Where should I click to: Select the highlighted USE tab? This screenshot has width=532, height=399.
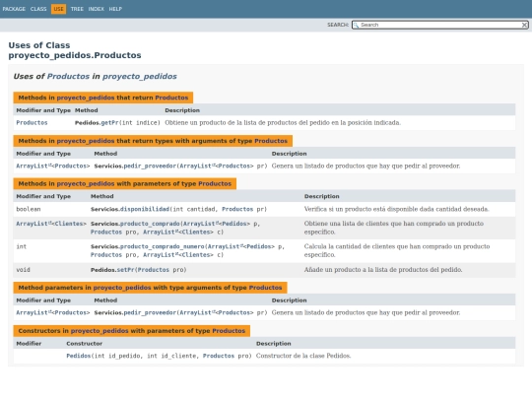(58, 9)
